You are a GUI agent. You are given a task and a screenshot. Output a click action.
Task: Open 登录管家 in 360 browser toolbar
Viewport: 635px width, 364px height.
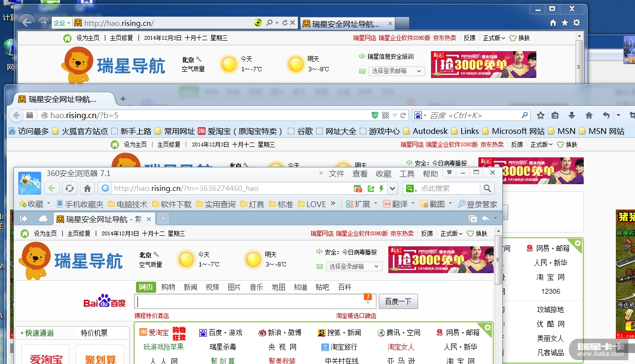click(478, 204)
